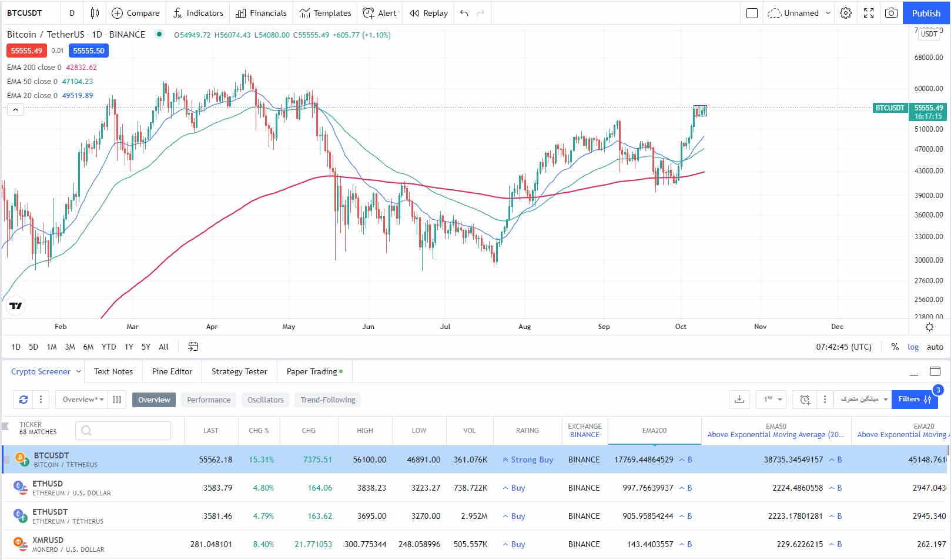The width and height of the screenshot is (951, 560).
Task: Select the chart layout square icon
Action: 752,13
